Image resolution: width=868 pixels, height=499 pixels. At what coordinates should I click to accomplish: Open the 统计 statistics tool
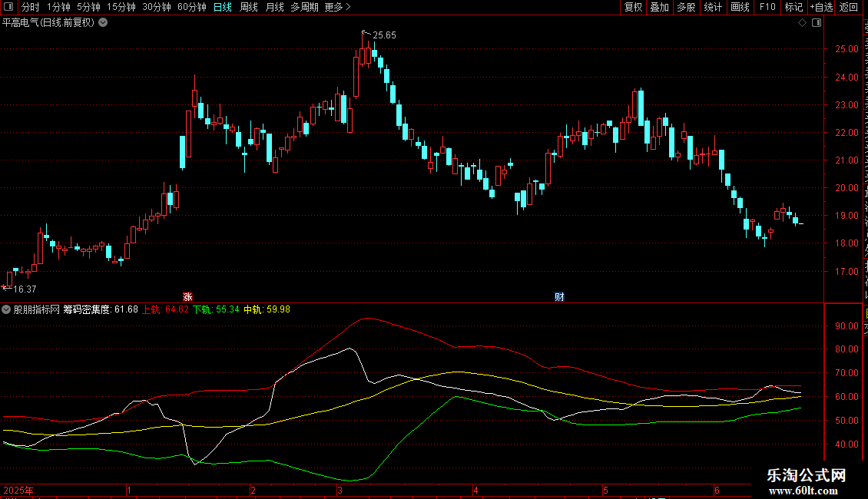[x=713, y=7]
